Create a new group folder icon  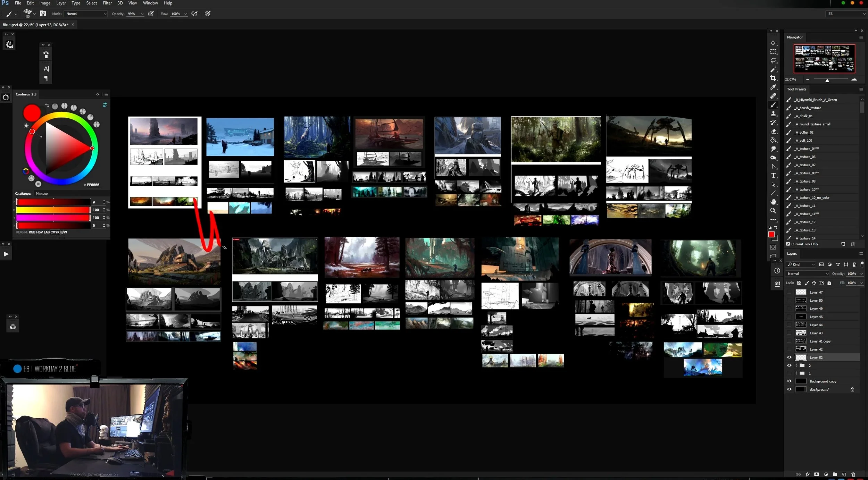835,474
